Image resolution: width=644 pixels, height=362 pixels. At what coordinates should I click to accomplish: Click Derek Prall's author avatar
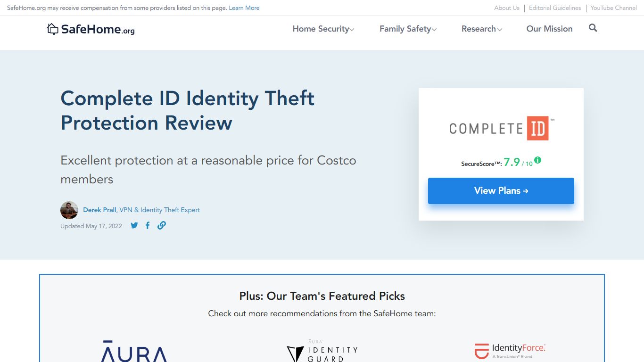69,210
